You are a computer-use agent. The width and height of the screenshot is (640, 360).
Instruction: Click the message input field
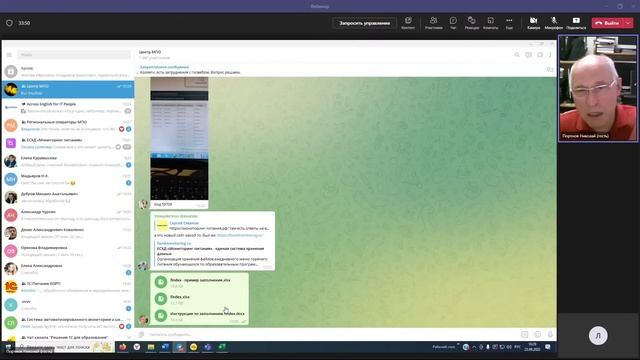pos(333,334)
